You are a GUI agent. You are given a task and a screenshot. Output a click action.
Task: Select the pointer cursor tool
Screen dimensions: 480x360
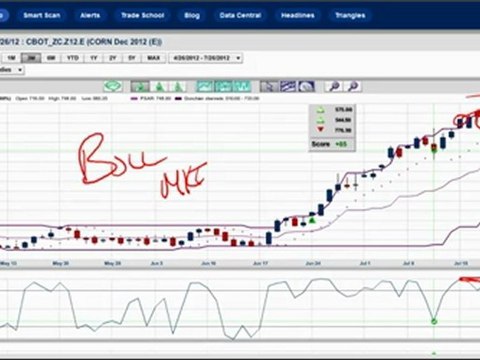[269, 87]
